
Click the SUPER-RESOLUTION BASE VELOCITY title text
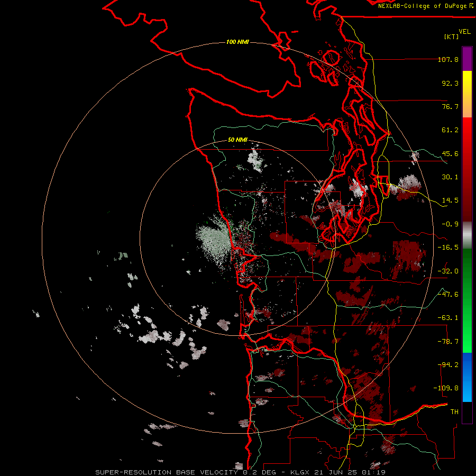point(167,472)
